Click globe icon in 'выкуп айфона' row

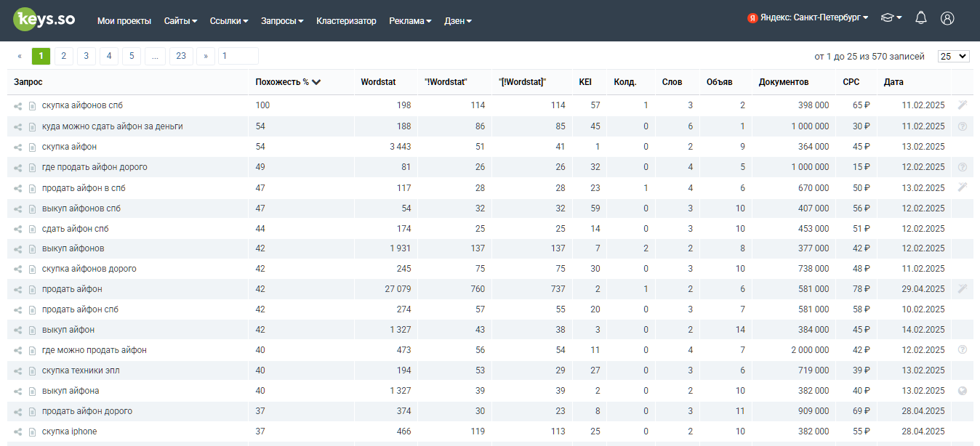click(x=963, y=391)
